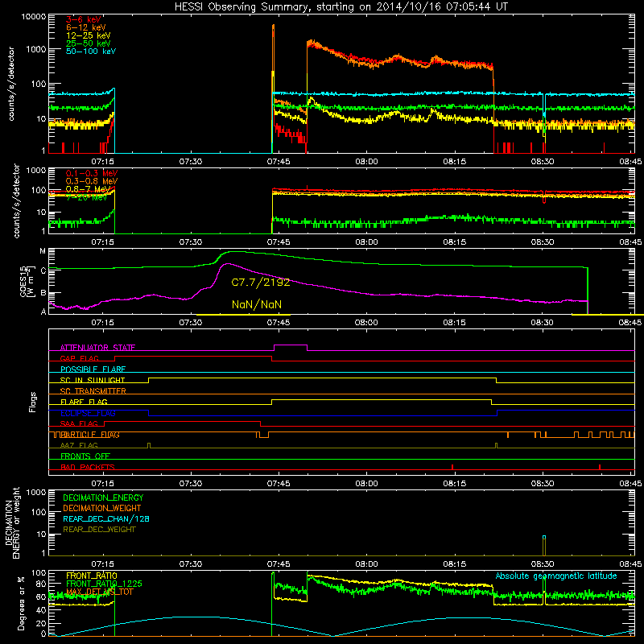Click the DECIMATION ENERGY or weight axis title
The height and width of the screenshot is (644, 644).
point(12,522)
